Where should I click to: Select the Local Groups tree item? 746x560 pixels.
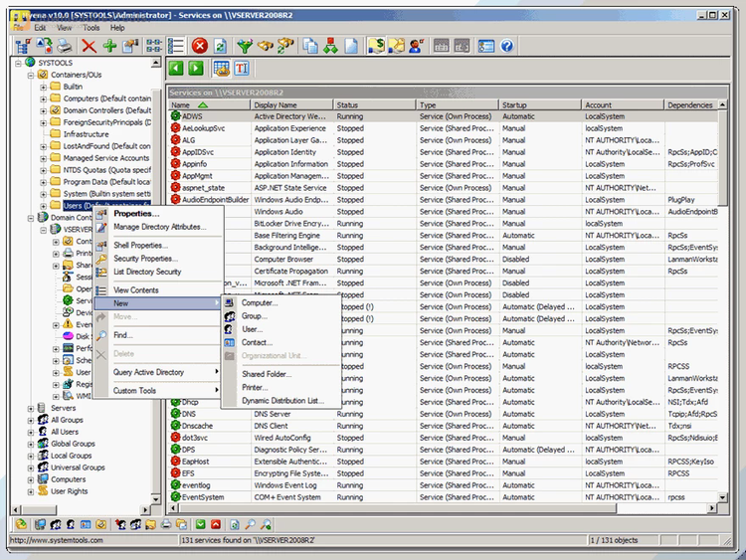[72, 456]
